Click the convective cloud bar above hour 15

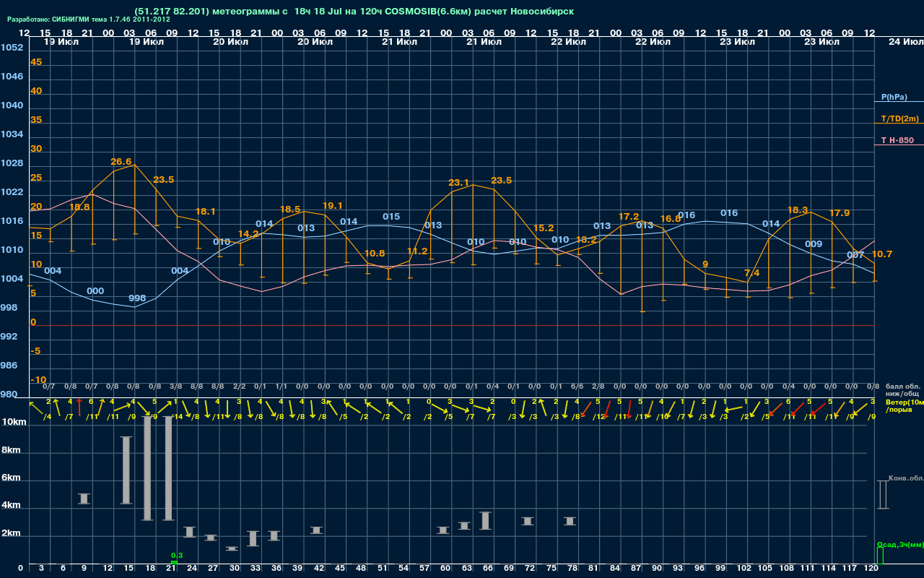click(126, 470)
